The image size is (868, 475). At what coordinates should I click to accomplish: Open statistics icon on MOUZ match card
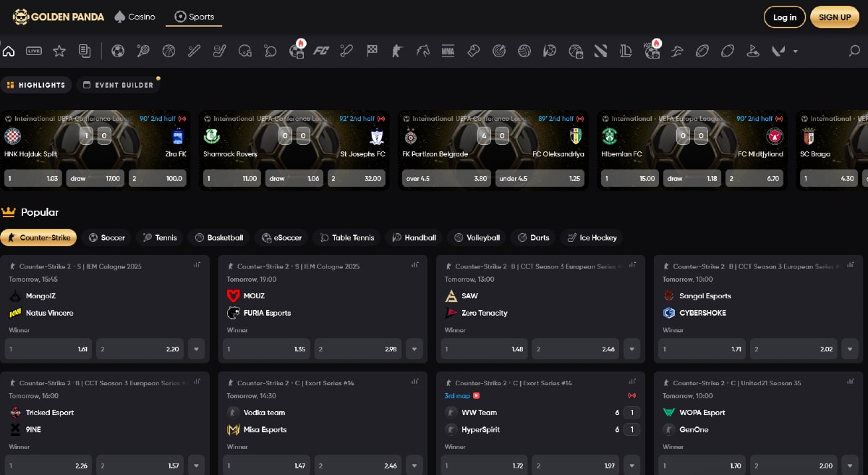[414, 265]
